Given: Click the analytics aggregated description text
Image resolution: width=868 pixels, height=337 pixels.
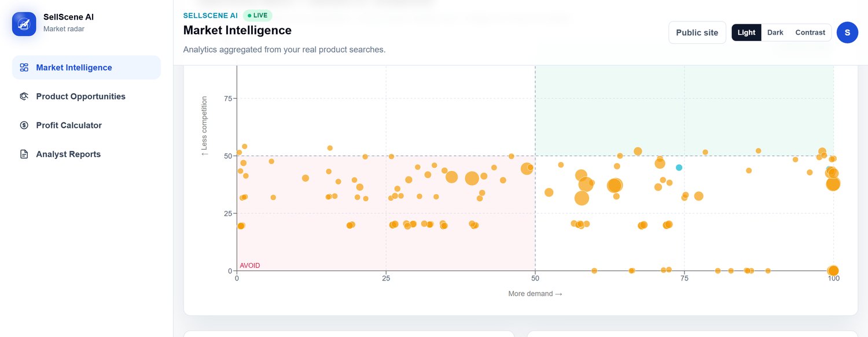Looking at the screenshot, I should pos(284,50).
